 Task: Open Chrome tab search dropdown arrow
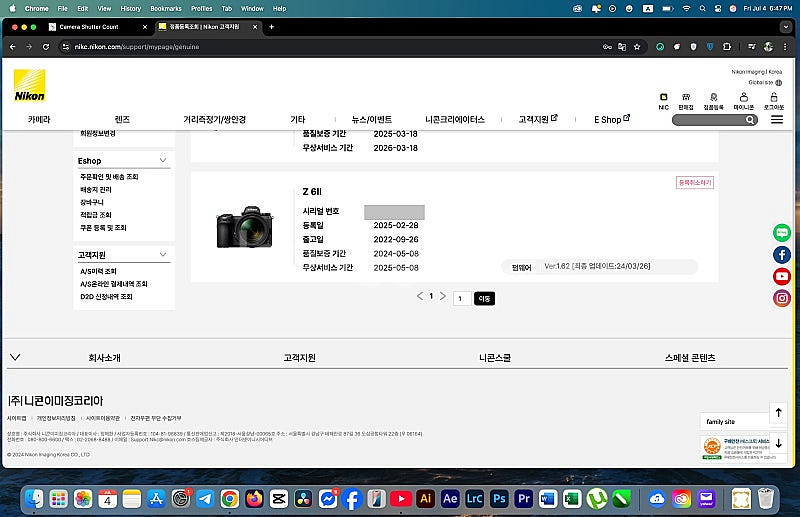[x=786, y=27]
